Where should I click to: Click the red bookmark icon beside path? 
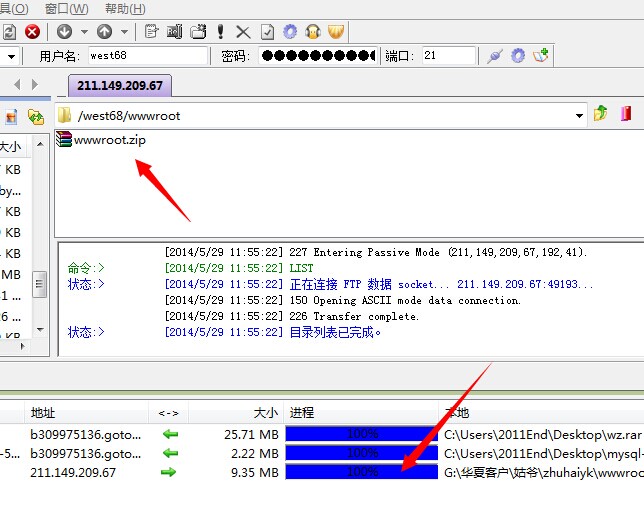point(626,113)
